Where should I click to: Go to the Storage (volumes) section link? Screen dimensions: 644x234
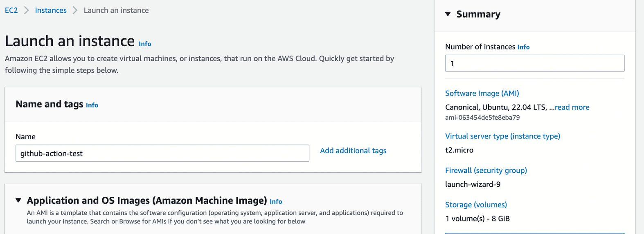coord(476,205)
